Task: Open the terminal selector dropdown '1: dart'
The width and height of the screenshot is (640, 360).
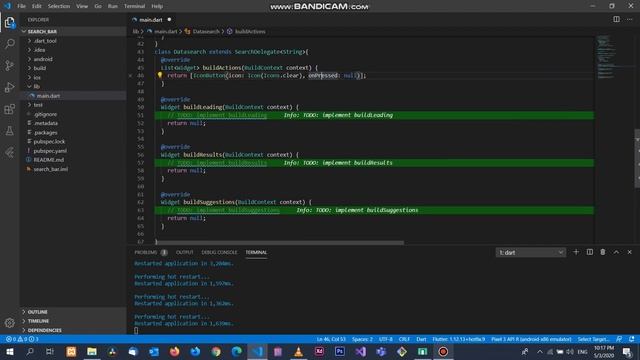Action: [x=531, y=253]
